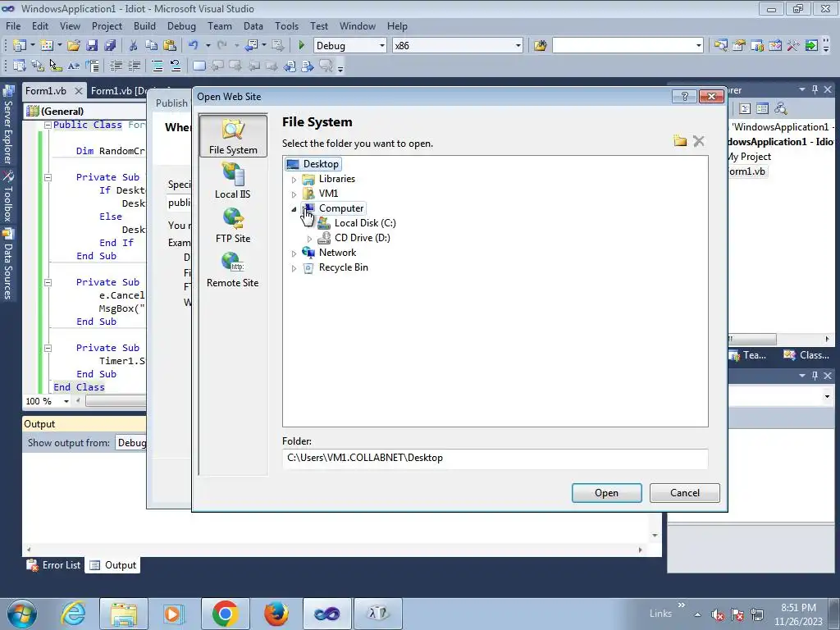Click the Paste toolbar icon

point(170,46)
